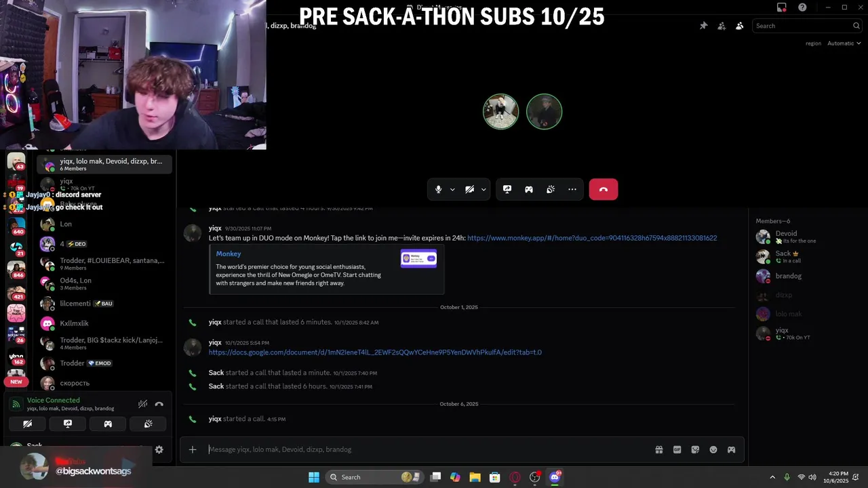Click the first participant avatar in the call

tap(500, 111)
